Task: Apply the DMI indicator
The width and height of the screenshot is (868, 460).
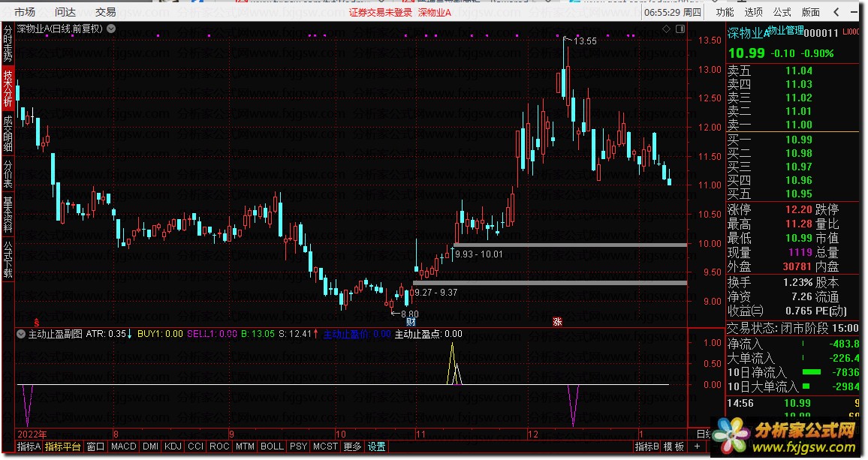Action: (x=151, y=446)
